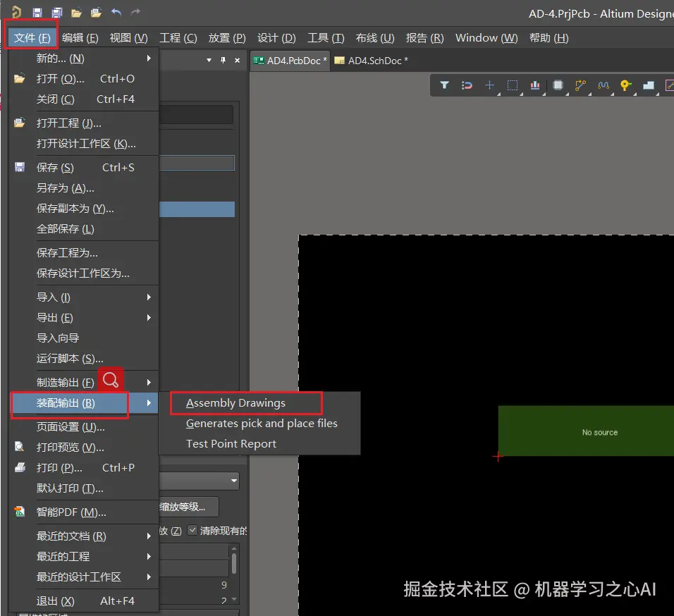Open the 设计 (D) menu
674x616 pixels.
pyautogui.click(x=276, y=38)
